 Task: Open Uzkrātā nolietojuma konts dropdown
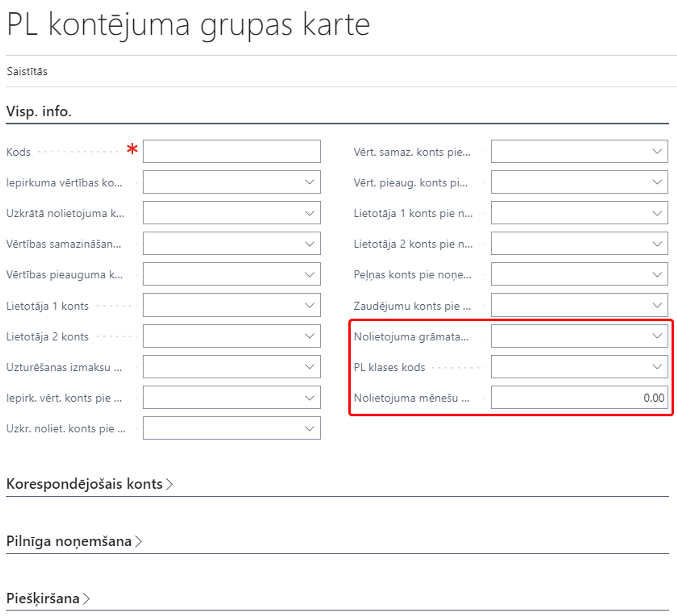pyautogui.click(x=309, y=213)
